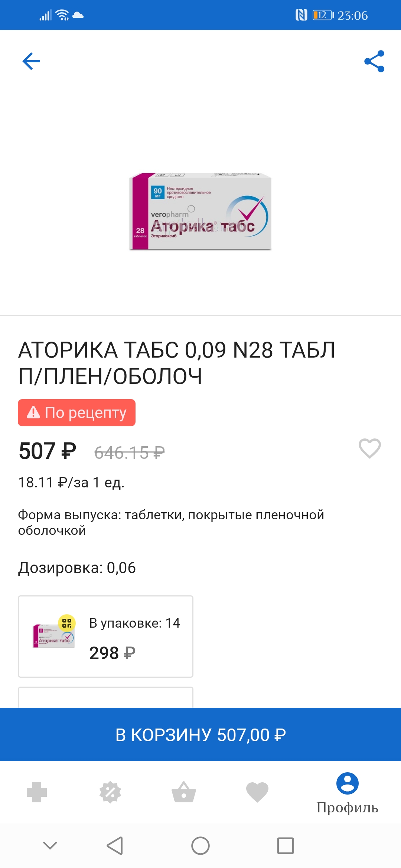Select the 14-pack option for 298 ₽

(x=105, y=637)
